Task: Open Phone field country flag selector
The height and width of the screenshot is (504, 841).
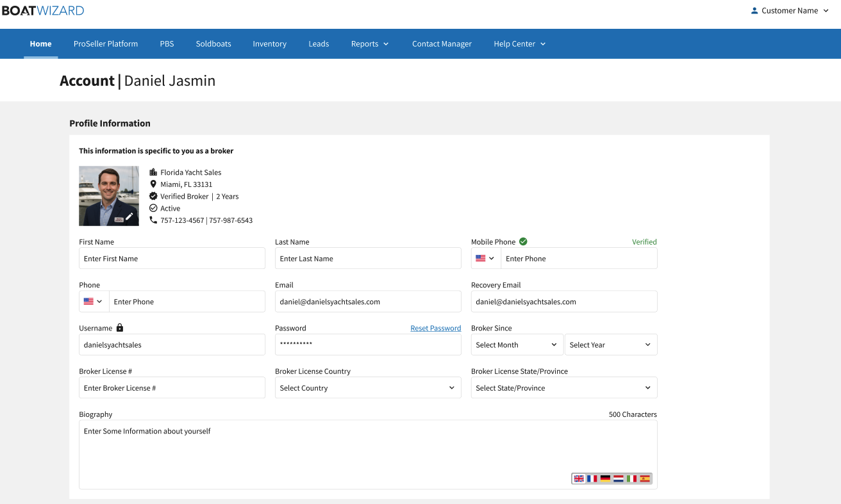Action: [x=94, y=302]
